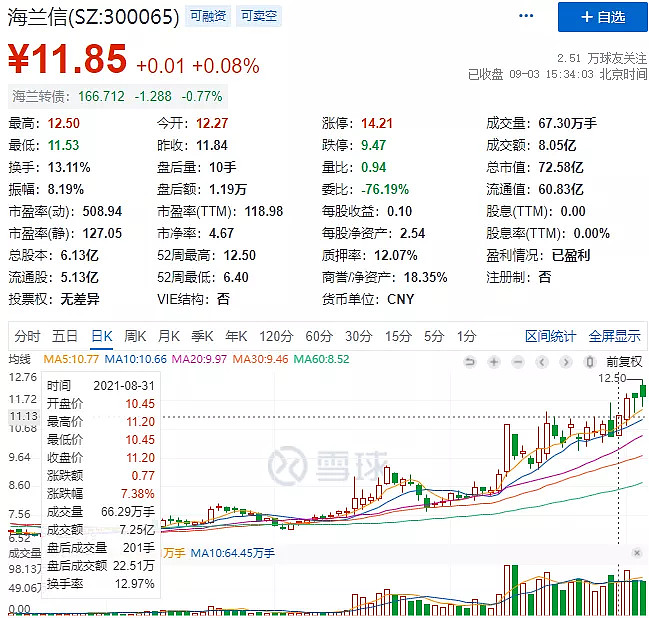
Task: Click the 可卖空 tag
Action: tap(259, 16)
